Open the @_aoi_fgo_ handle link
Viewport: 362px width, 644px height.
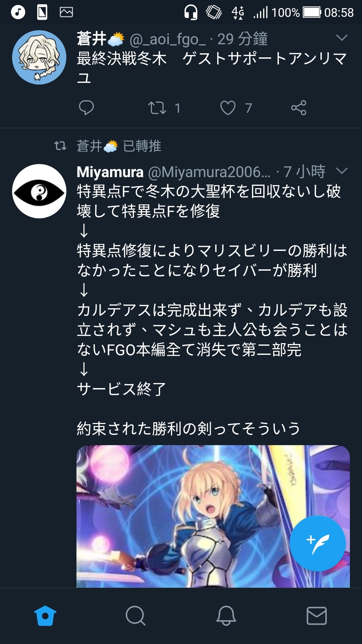(168, 40)
